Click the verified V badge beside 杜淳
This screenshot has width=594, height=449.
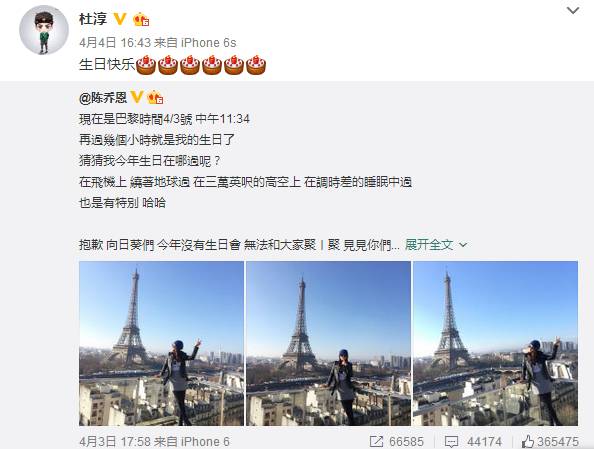(120, 19)
